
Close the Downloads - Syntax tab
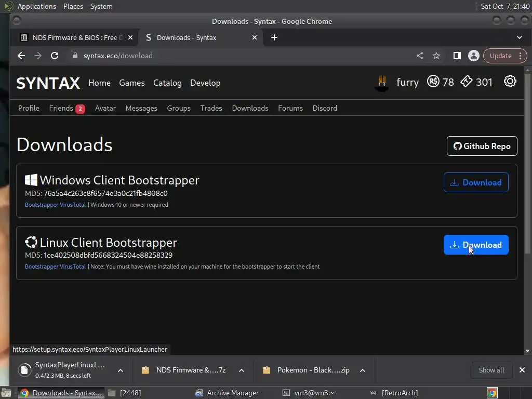coord(255,37)
